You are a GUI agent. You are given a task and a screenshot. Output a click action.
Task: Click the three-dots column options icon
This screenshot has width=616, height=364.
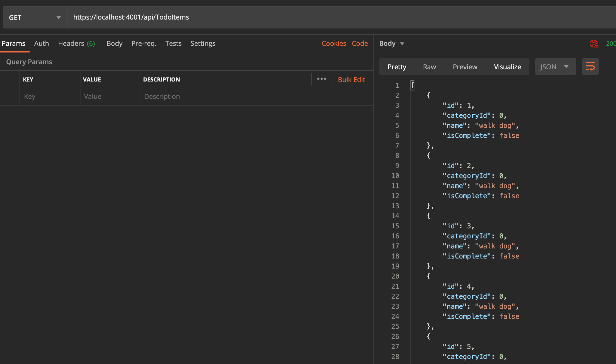coord(321,79)
